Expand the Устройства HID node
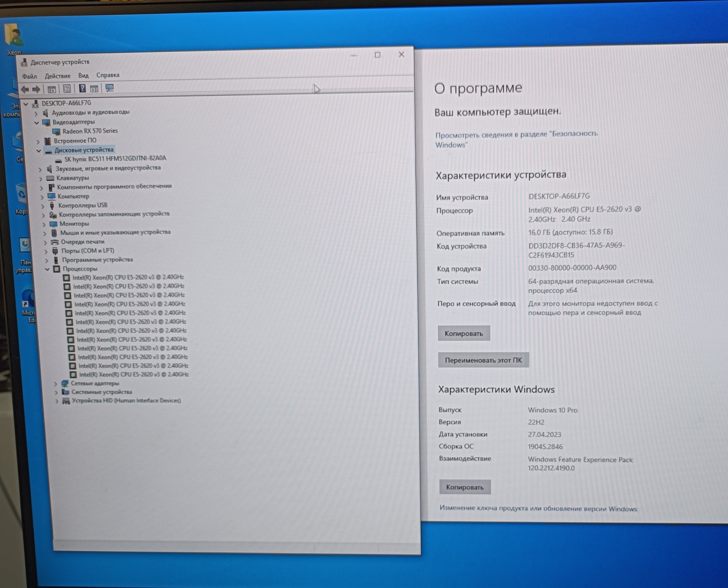 point(57,401)
